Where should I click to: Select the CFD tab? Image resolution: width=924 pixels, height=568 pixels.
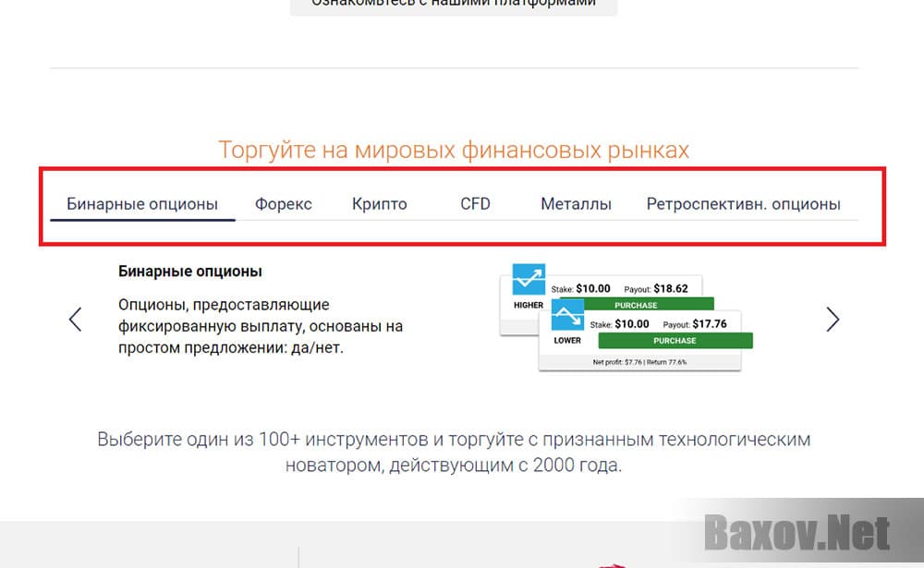click(474, 203)
